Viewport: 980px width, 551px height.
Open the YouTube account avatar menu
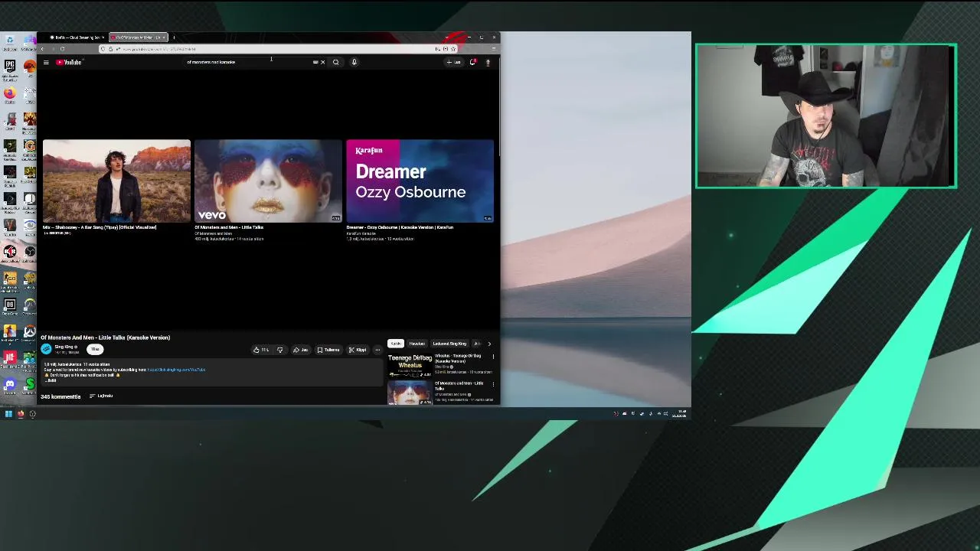pos(488,62)
